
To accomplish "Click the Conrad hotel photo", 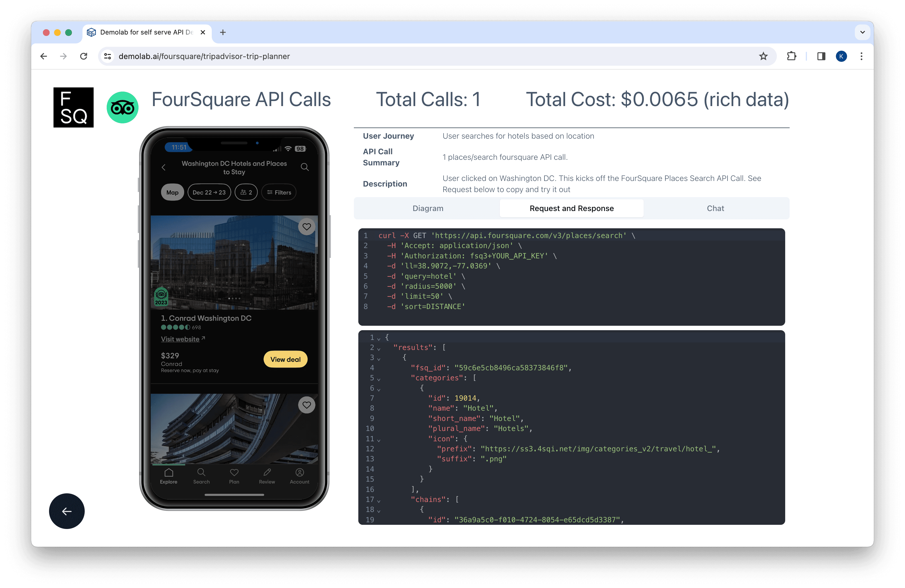I will tap(234, 263).
